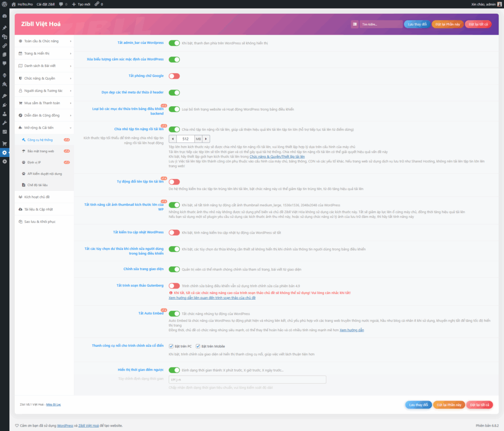
Task: Open Media library sidebar icon
Action: coord(4,36)
